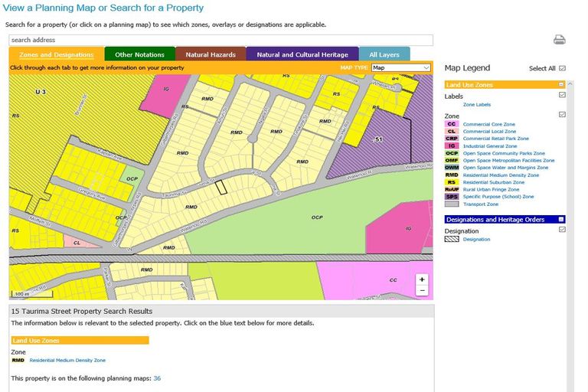
Task: Open Specific Purpose (School) Zone link
Action: (498, 197)
